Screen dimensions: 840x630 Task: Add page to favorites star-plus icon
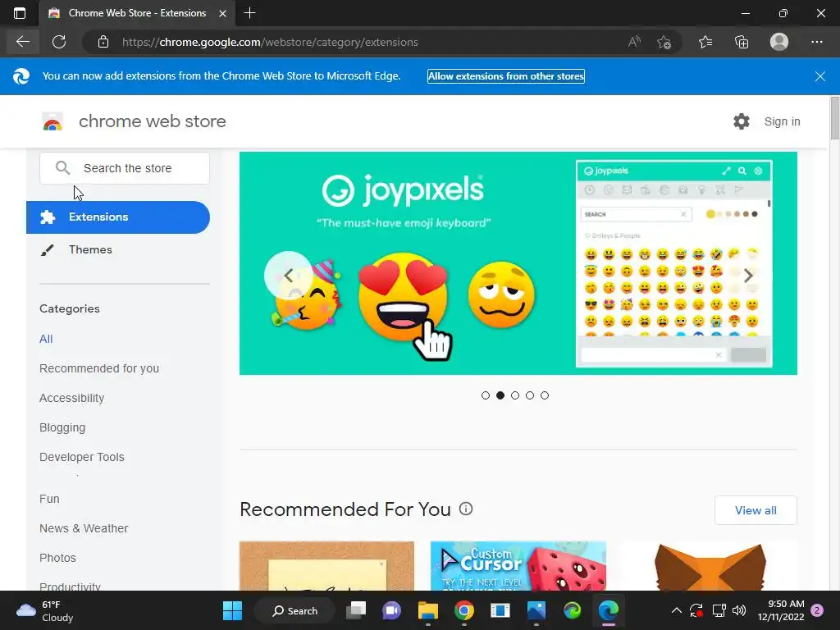point(664,42)
